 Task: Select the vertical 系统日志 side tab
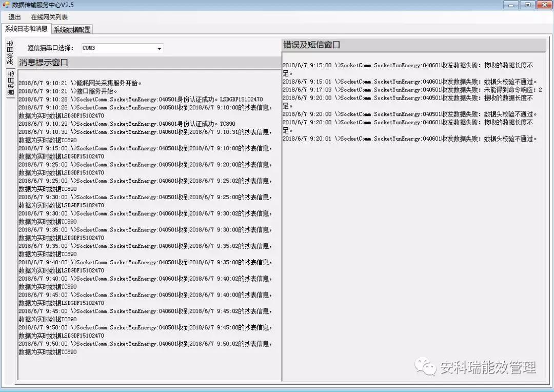(x=10, y=52)
